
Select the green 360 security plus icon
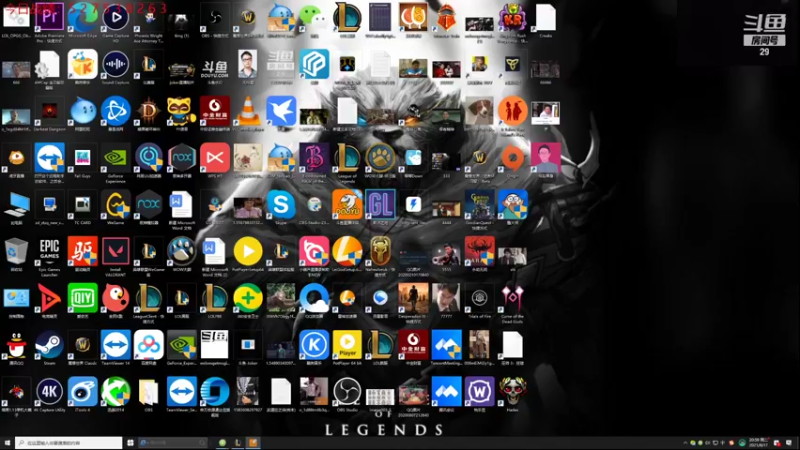point(248,298)
